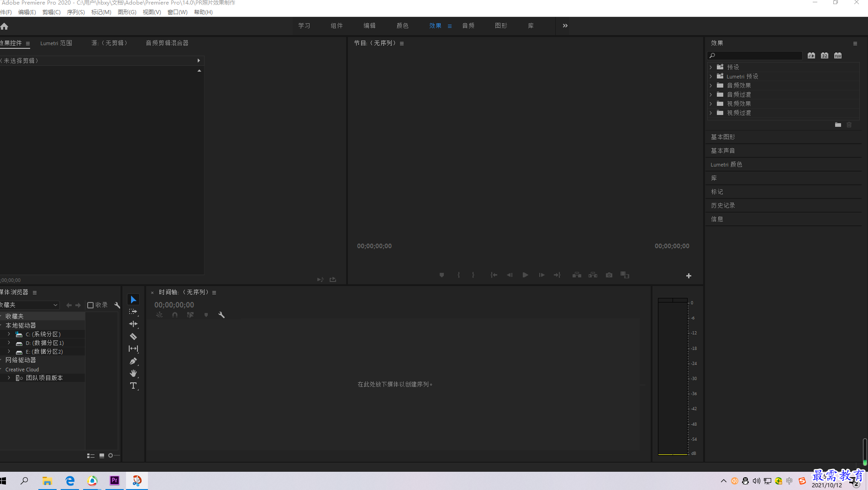The image size is (868, 490).
Task: Select the Razor tool
Action: pos(133,336)
